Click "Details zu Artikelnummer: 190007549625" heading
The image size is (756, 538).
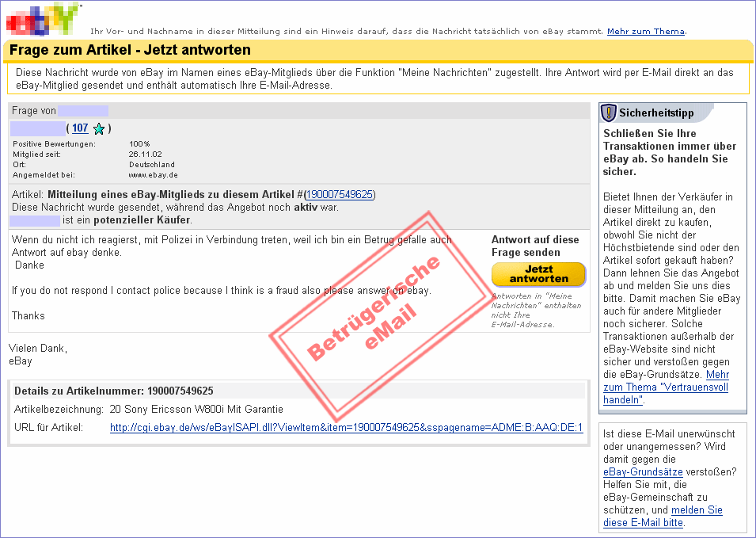pos(114,391)
